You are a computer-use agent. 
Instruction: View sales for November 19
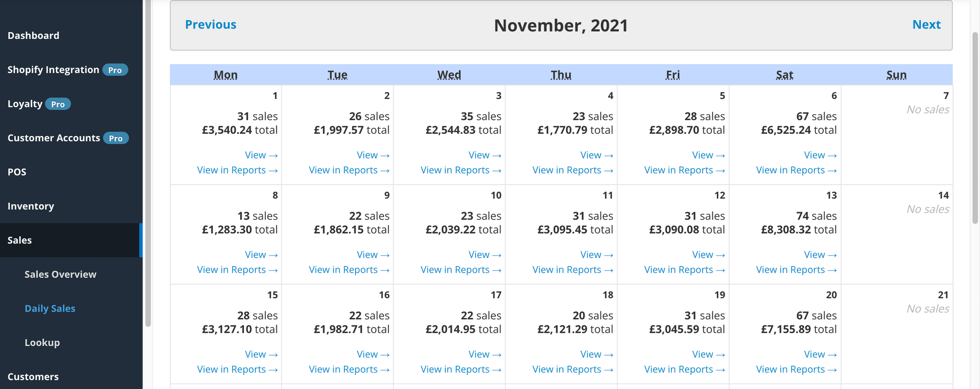click(x=709, y=354)
